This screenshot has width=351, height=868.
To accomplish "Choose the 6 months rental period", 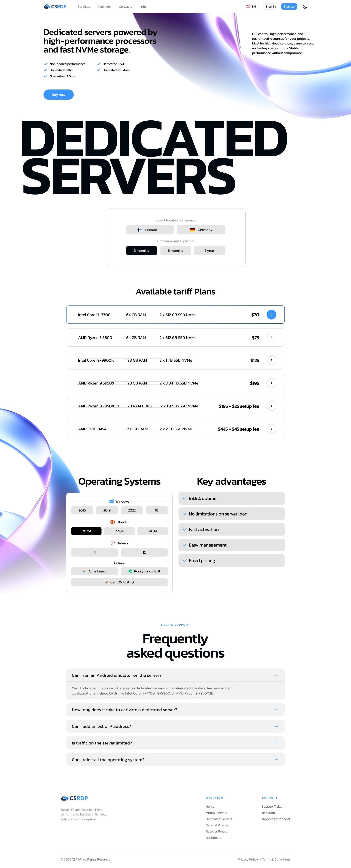I will point(175,250).
